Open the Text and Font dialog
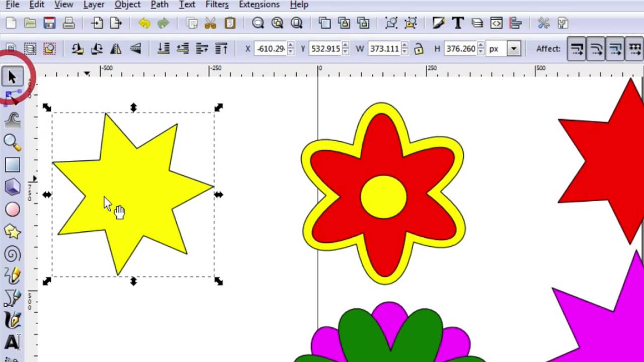 point(458,23)
